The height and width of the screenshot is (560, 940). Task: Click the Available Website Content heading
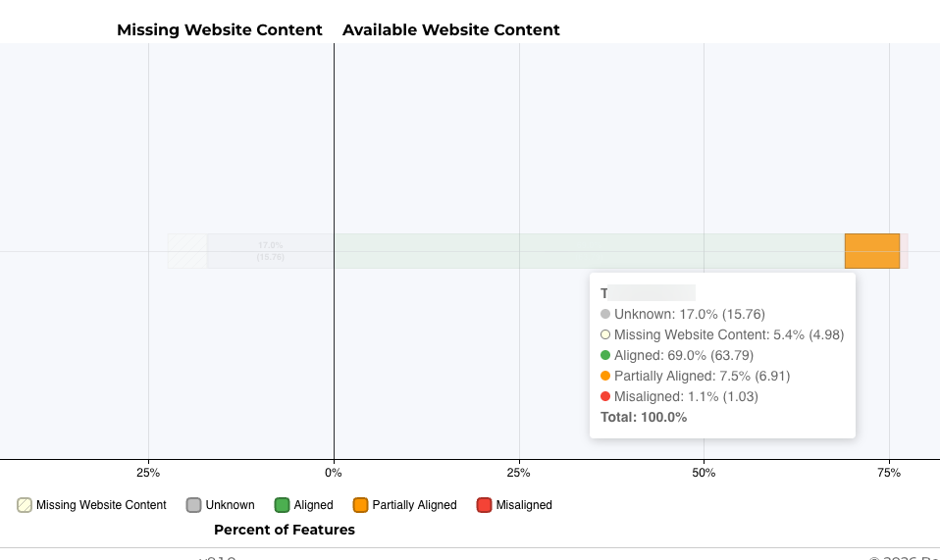pyautogui.click(x=451, y=30)
